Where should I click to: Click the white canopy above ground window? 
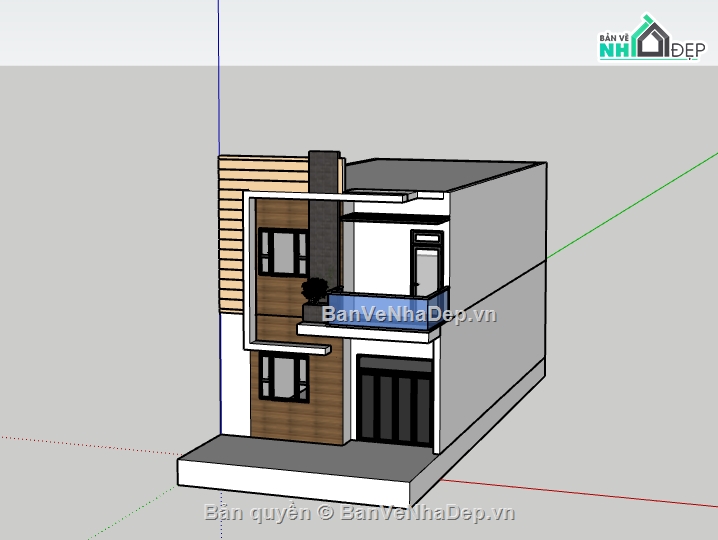coord(291,346)
